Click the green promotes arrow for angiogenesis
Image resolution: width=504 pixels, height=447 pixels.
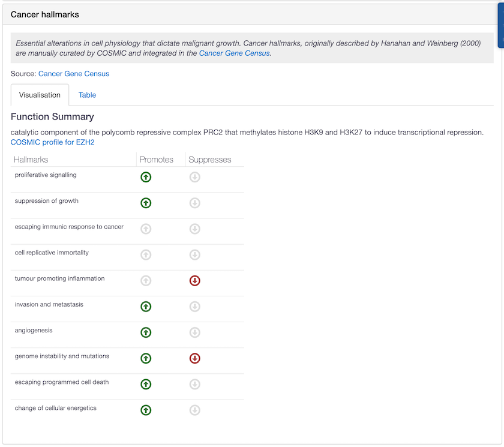click(x=146, y=332)
